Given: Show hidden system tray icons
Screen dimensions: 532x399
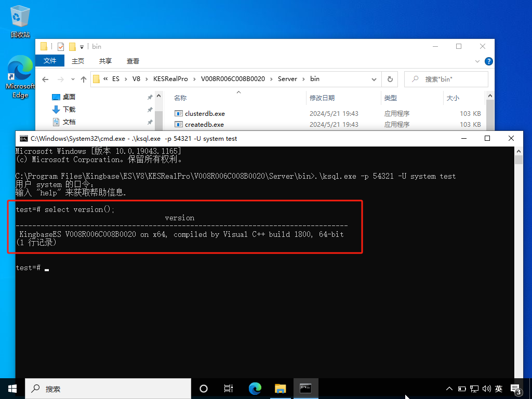Looking at the screenshot, I should [449, 389].
